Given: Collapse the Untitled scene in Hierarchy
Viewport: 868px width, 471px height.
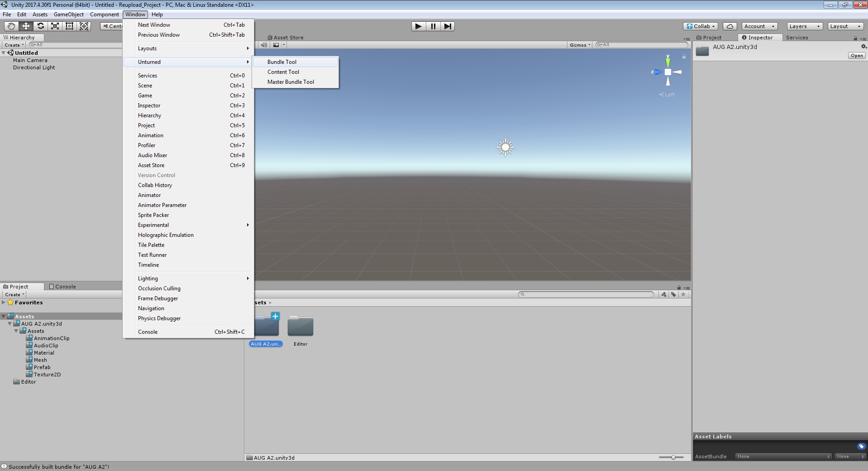Looking at the screenshot, I should [x=4, y=53].
